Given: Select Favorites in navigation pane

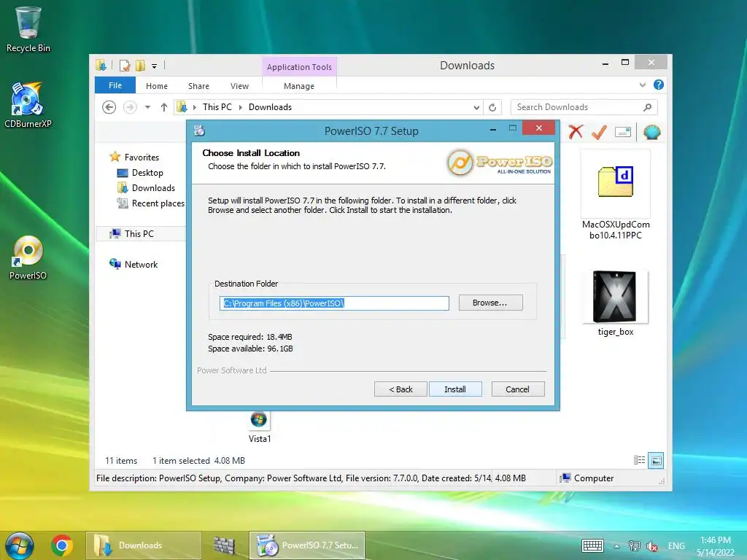Looking at the screenshot, I should (142, 157).
